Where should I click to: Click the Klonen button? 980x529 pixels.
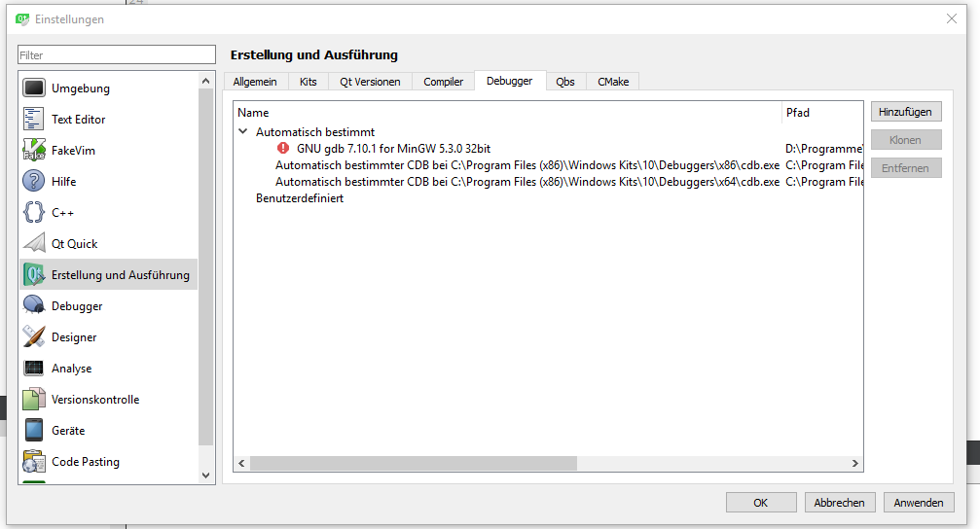(x=906, y=140)
